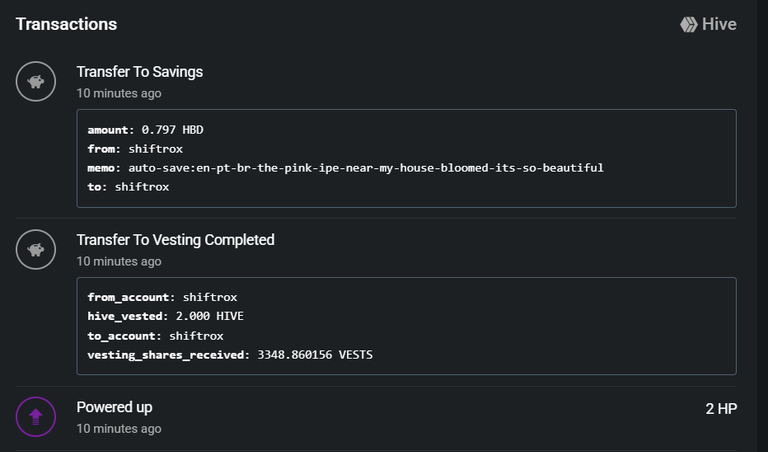Click the 'to: shiftrox' account name
Image resolution: width=768 pixels, height=452 pixels.
pos(142,187)
